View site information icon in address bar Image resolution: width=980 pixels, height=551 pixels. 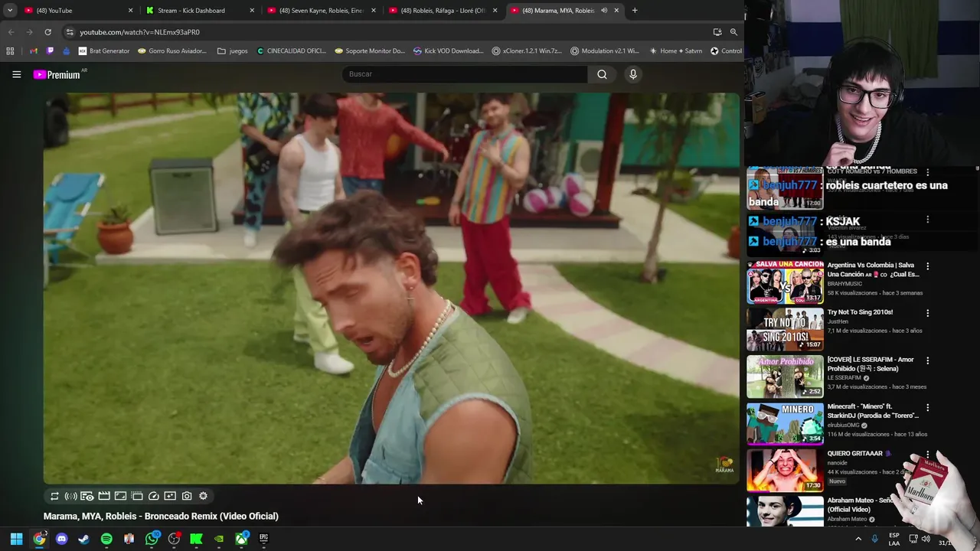pos(70,32)
